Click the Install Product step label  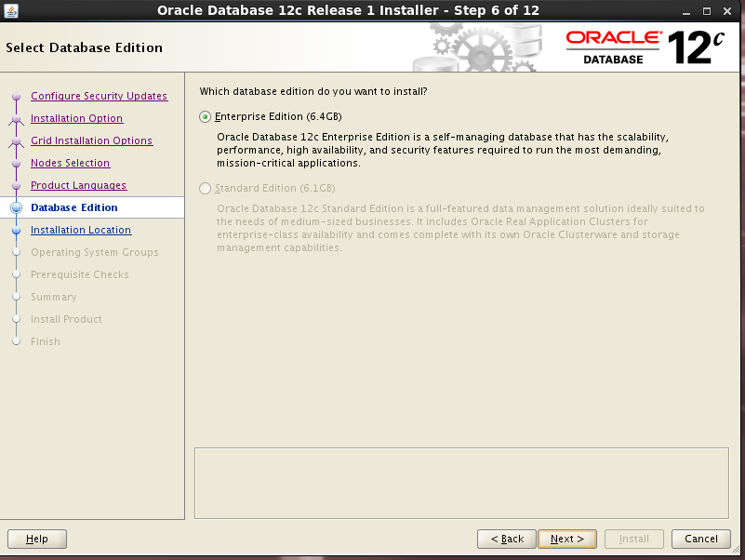point(66,319)
